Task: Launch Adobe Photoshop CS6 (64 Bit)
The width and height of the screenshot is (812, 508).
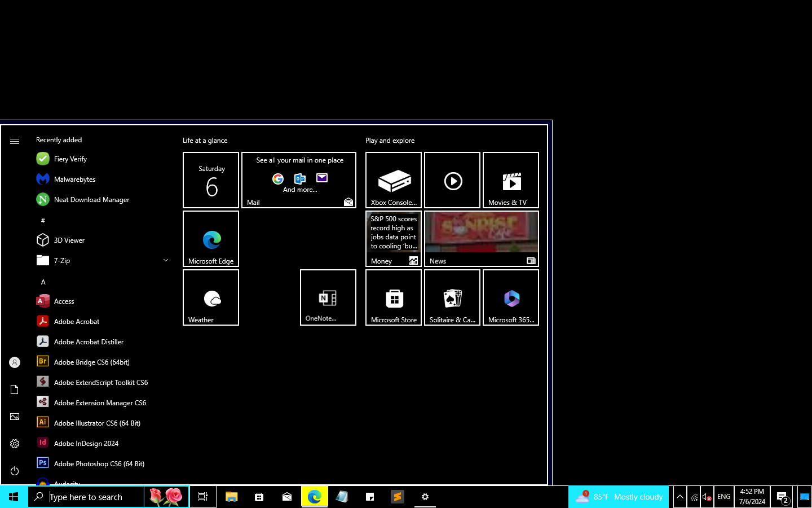Action: coord(103,464)
